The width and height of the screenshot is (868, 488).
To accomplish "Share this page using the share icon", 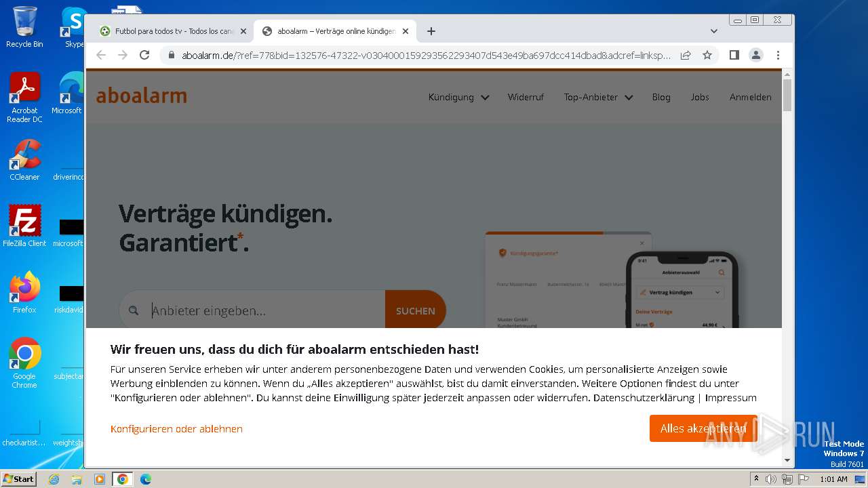I will 686,56.
